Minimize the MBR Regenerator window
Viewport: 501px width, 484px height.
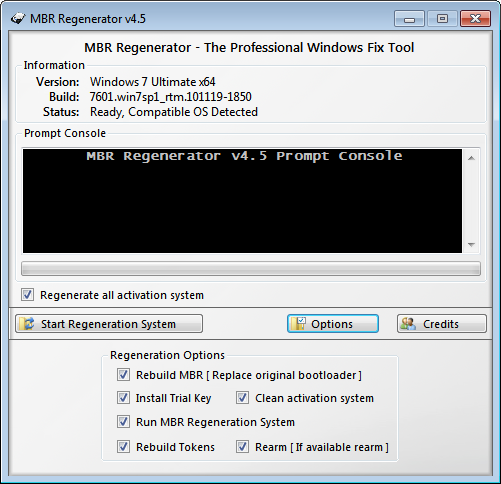coord(409,18)
